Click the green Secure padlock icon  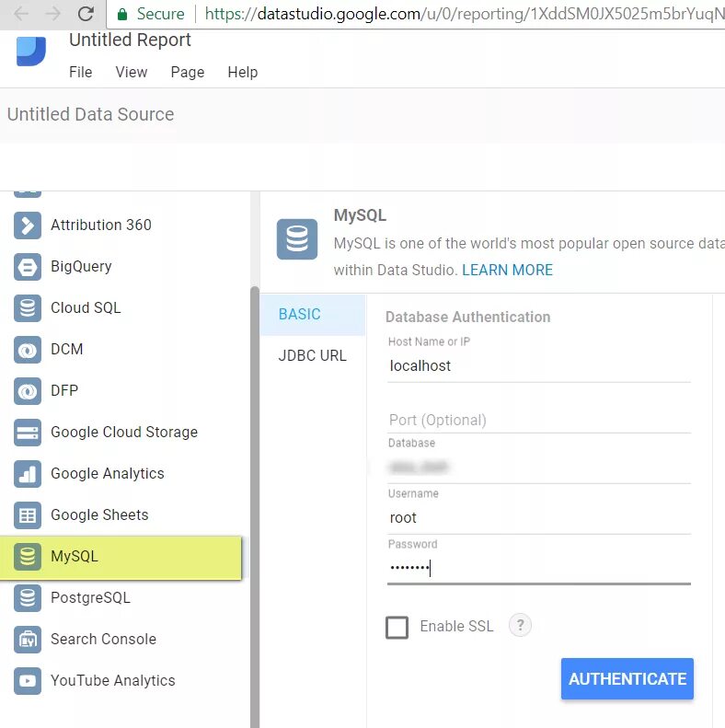[122, 14]
